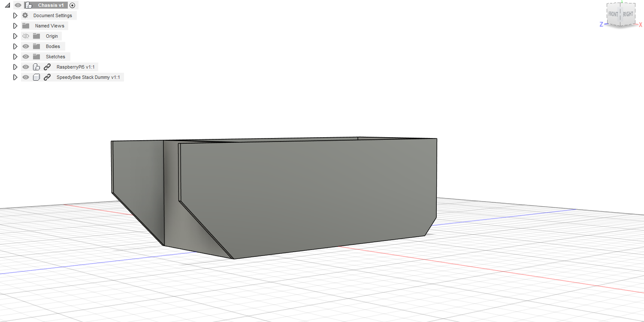644x322 pixels.
Task: Click the Named Views folder icon
Action: pos(26,26)
